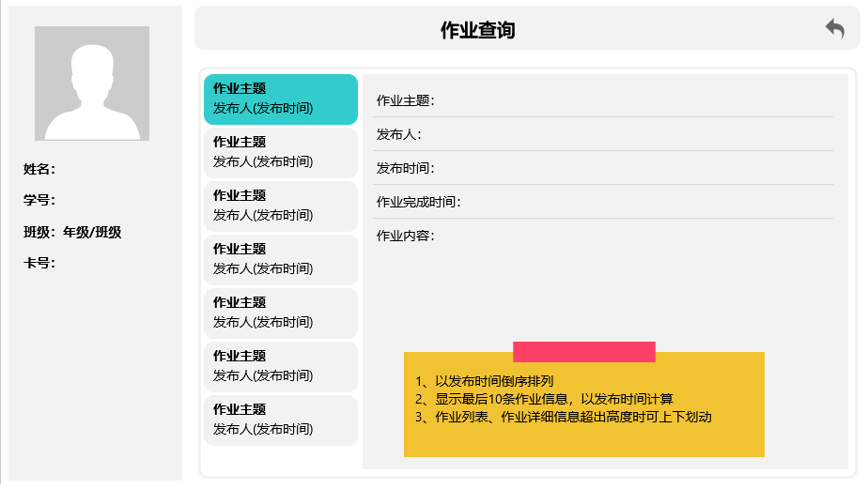Click the 发布时间 detail field
Viewport: 868px width, 489px height.
601,168
